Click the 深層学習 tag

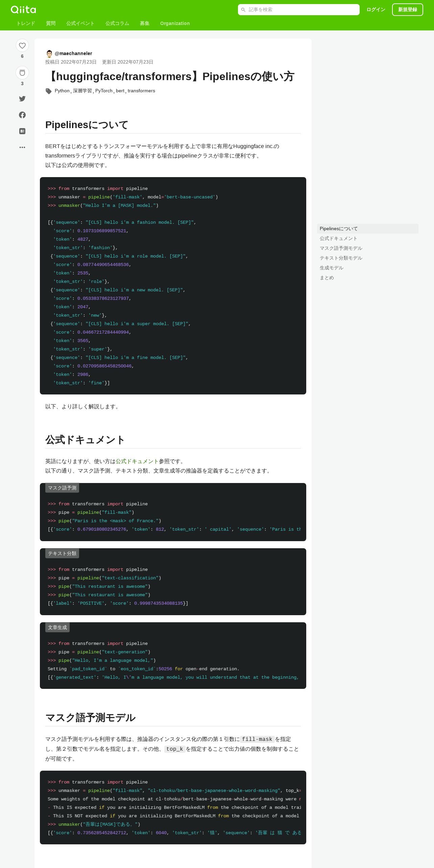click(x=82, y=91)
